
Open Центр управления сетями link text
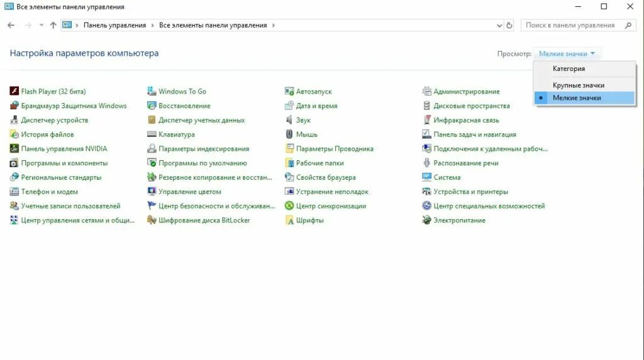click(77, 221)
